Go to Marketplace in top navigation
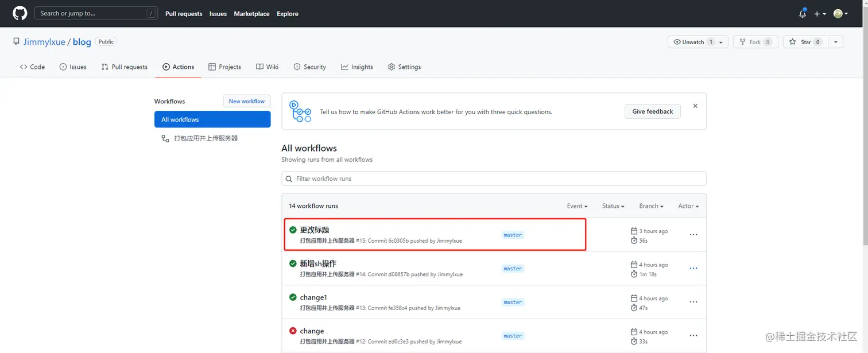868x353 pixels. pos(251,14)
